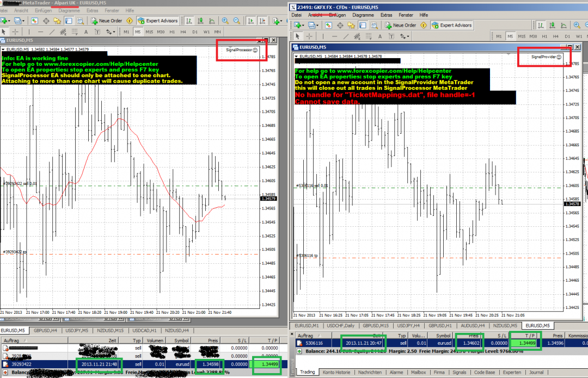Switch to candlestick chart in right window toolbar
This screenshot has height=378, width=588.
552,25
